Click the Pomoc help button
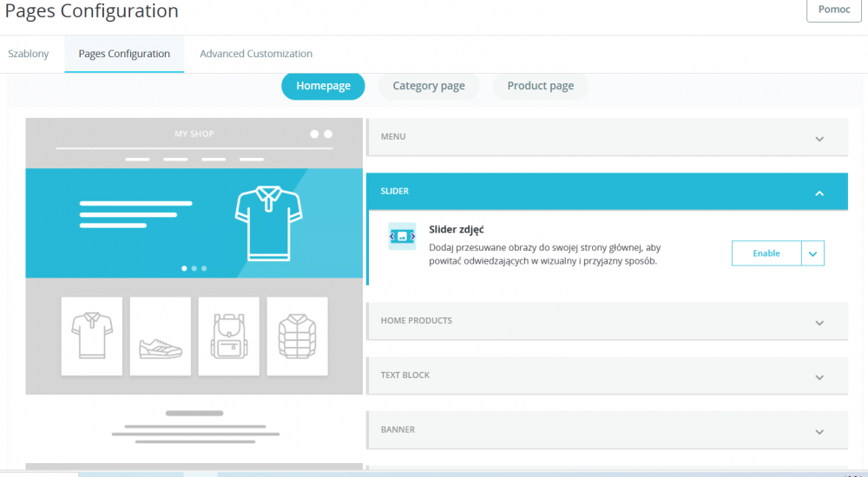The image size is (868, 477). [x=833, y=10]
